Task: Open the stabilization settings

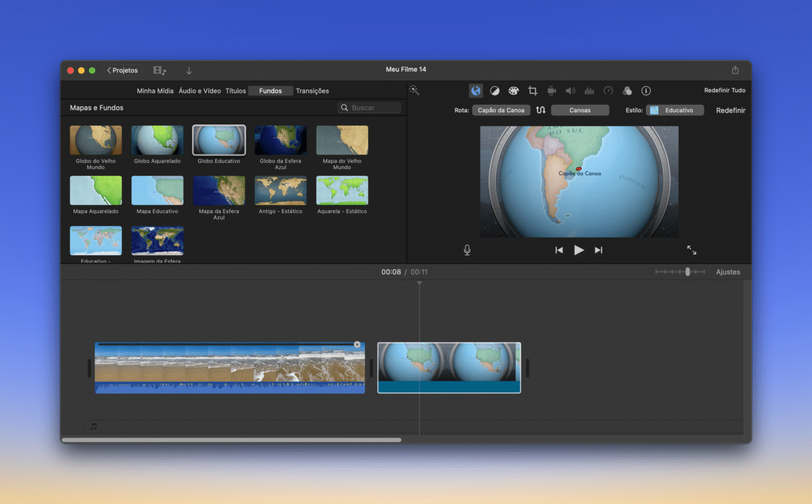Action: [551, 90]
